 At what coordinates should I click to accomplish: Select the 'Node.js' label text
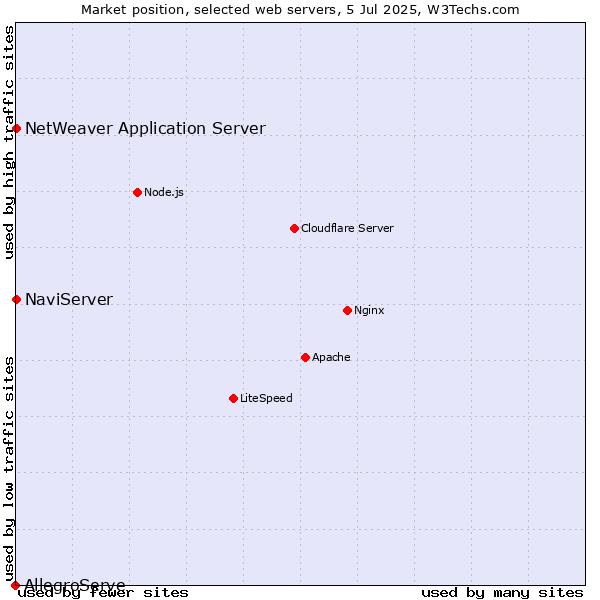click(164, 192)
